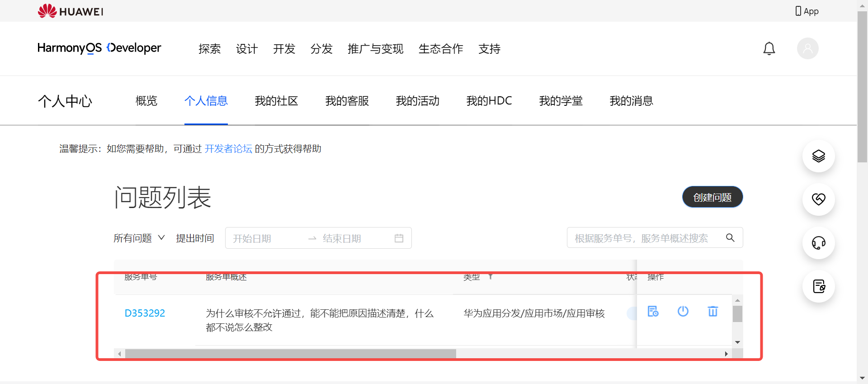Click the HarmonyOS Developer logo
This screenshot has width=868, height=384.
tap(99, 48)
